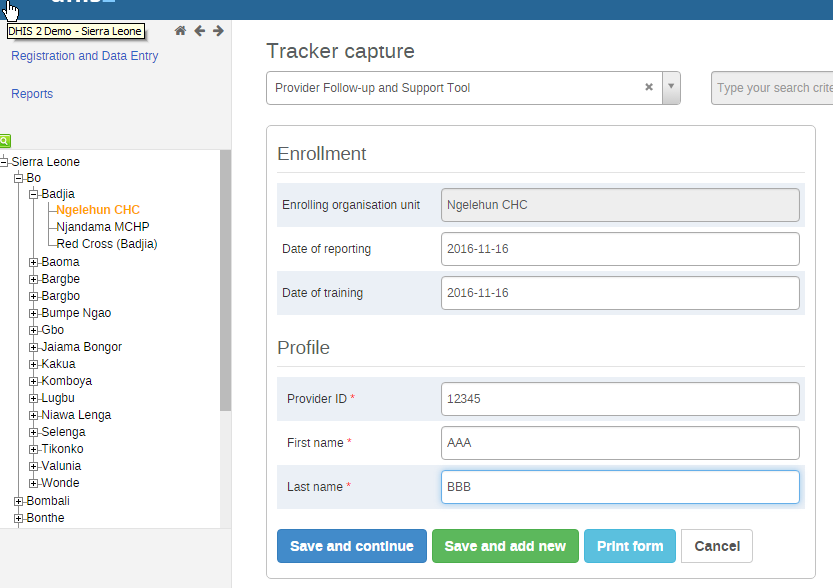Clear the selected program with the x icon

coord(649,88)
